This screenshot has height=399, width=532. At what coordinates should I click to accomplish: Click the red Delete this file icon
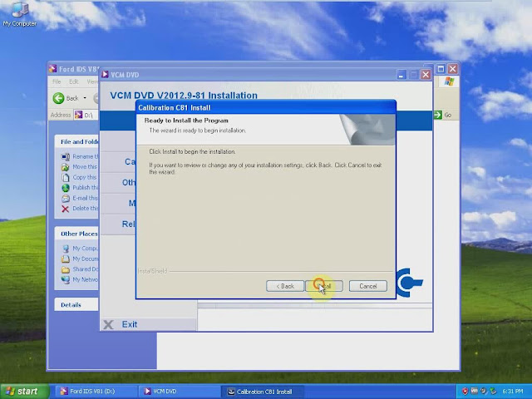[x=65, y=209]
